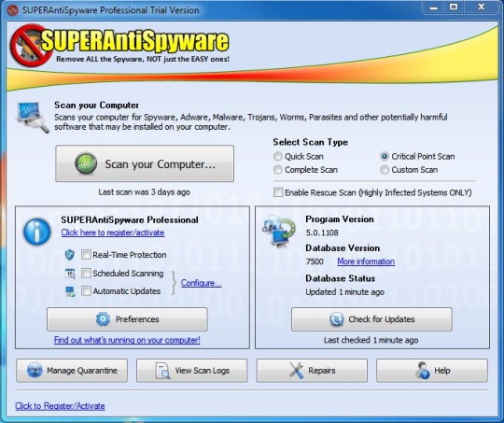Click bottom 'Click to Register/Activate' link
Screen dimensions: 504x423
pos(60,406)
